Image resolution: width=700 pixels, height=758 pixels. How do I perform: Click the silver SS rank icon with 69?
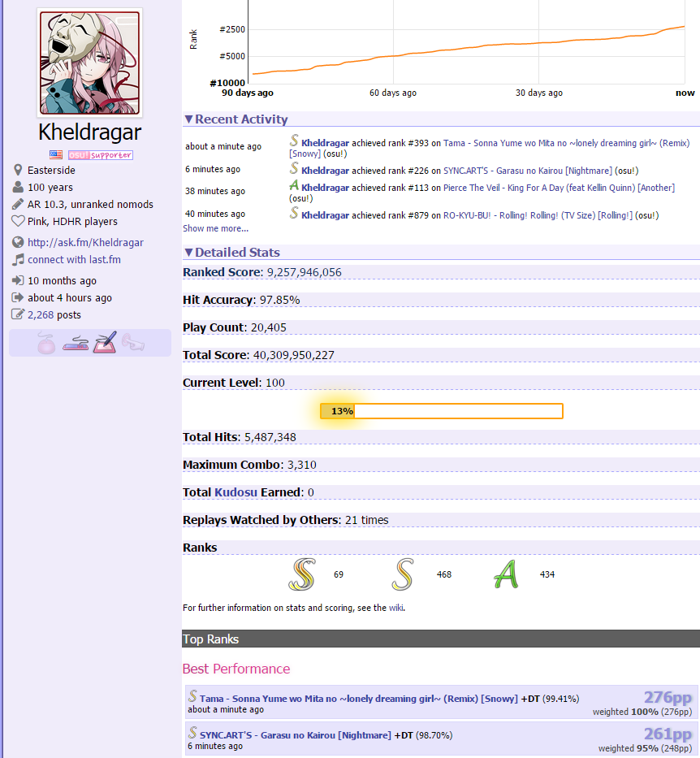click(x=302, y=574)
